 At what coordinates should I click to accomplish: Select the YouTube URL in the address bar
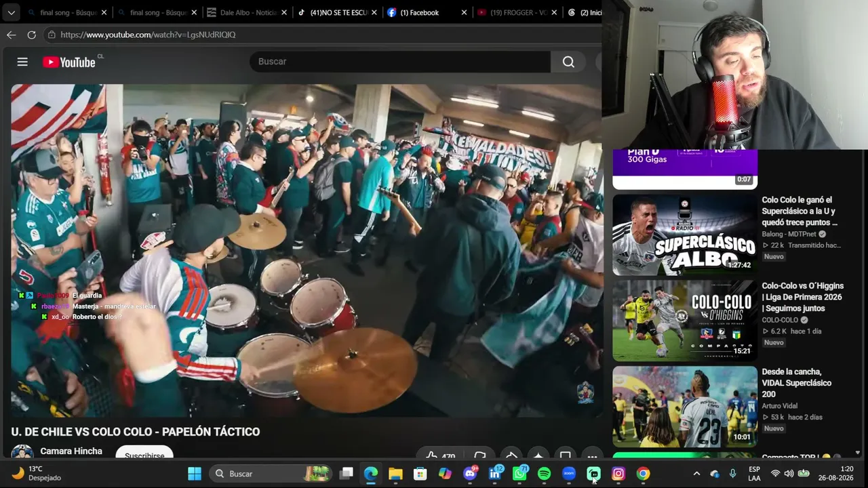148,35
